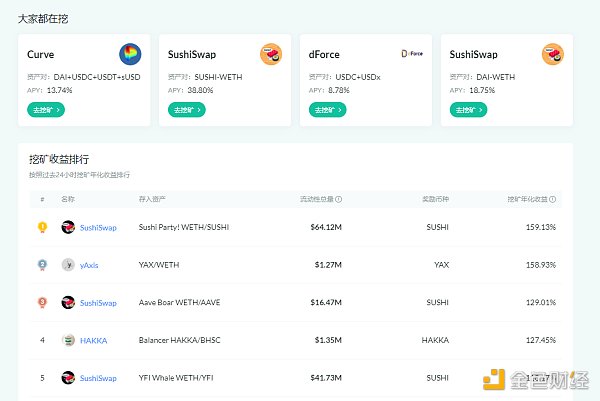
Task: Click the Curve card title
Action: click(x=41, y=54)
